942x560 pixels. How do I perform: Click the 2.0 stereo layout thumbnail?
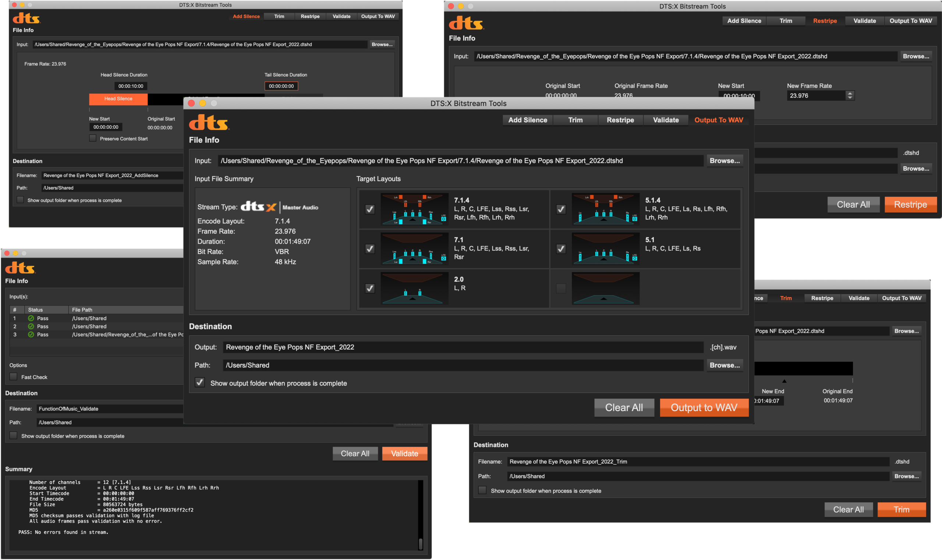(x=414, y=288)
